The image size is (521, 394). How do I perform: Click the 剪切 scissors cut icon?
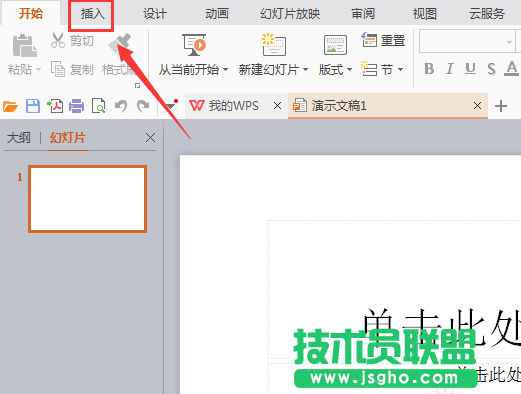(58, 40)
